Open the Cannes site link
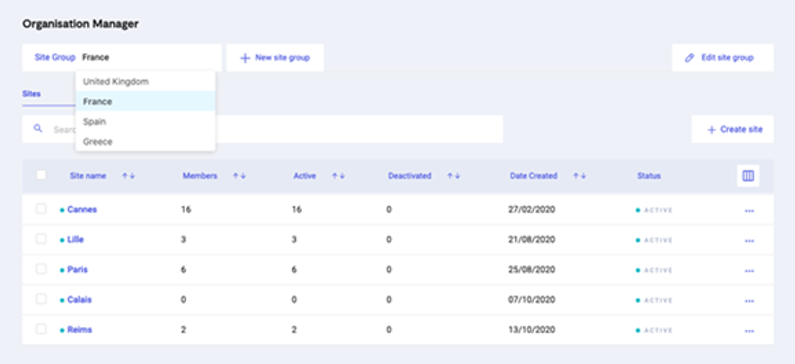 coord(82,209)
